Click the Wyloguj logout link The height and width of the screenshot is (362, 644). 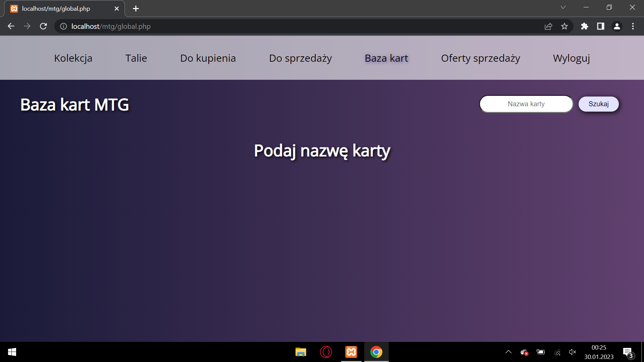pos(571,58)
